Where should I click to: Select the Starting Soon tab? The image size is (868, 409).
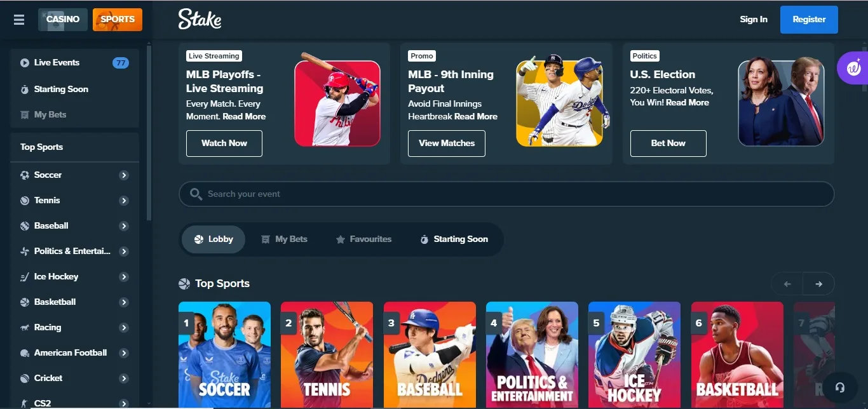tap(454, 239)
